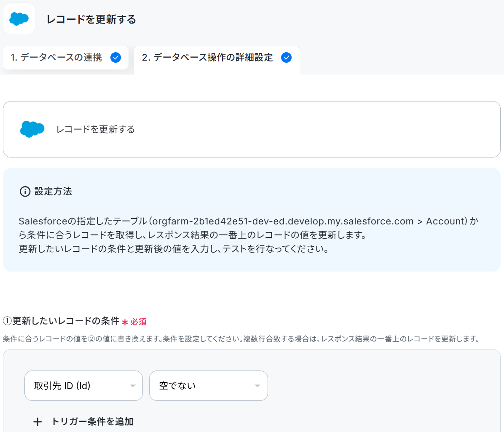This screenshot has height=432, width=504.
Task: Click the red 必須 required marker
Action: tap(134, 322)
